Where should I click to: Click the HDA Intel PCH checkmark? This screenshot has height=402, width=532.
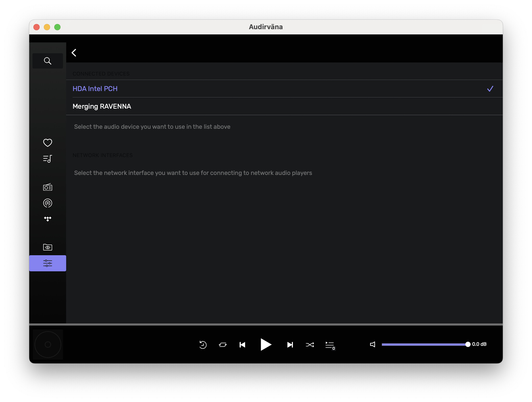click(x=490, y=89)
